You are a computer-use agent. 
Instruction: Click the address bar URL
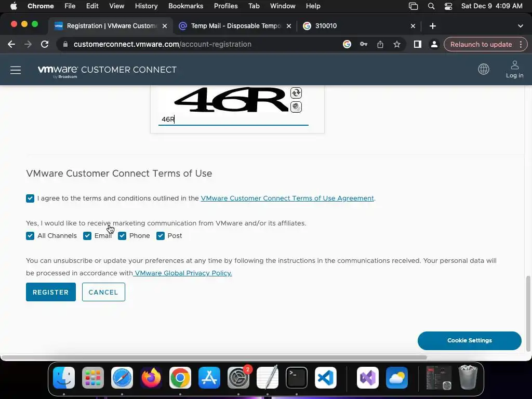pyautogui.click(x=162, y=45)
